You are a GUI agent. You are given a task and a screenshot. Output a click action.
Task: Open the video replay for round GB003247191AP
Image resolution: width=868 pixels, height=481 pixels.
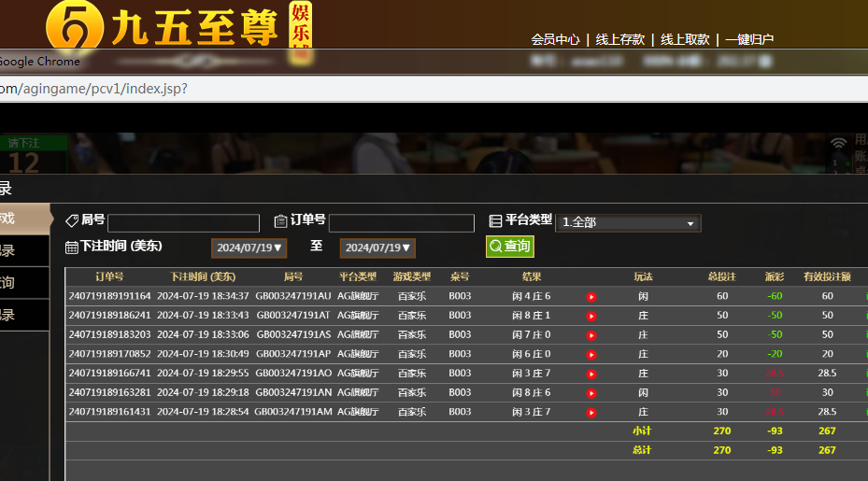[591, 355]
